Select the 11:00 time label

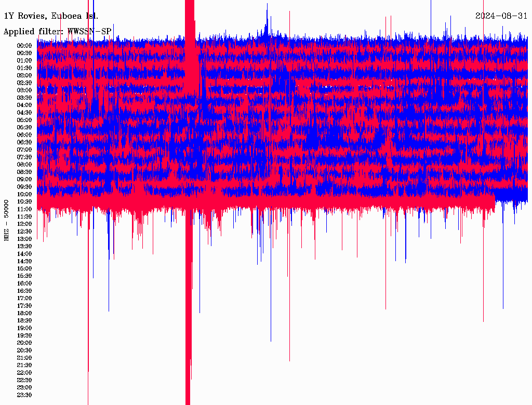coord(24,209)
